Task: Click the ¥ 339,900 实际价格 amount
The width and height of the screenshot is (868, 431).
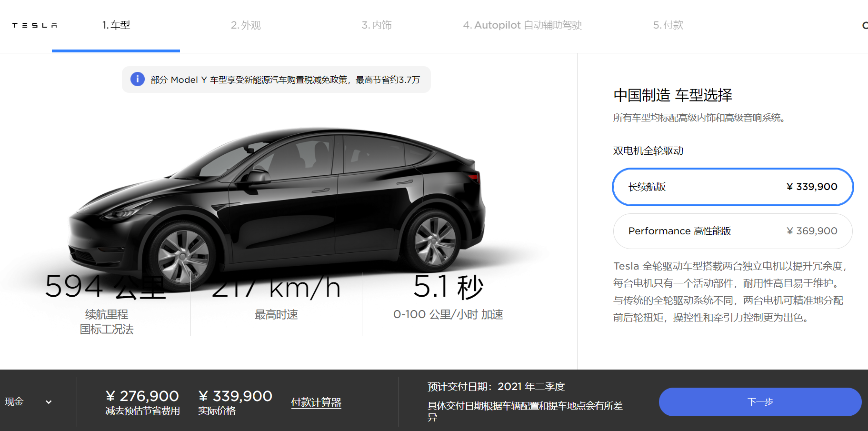Action: point(235,396)
